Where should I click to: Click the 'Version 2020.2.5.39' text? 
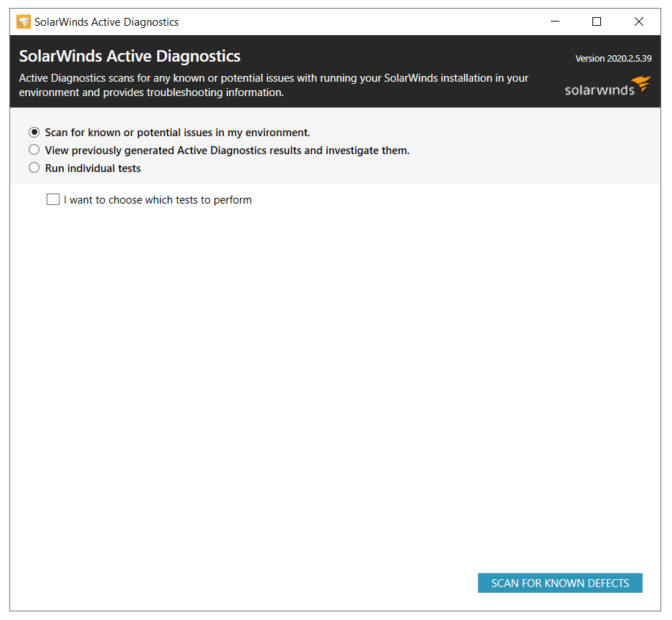[613, 59]
